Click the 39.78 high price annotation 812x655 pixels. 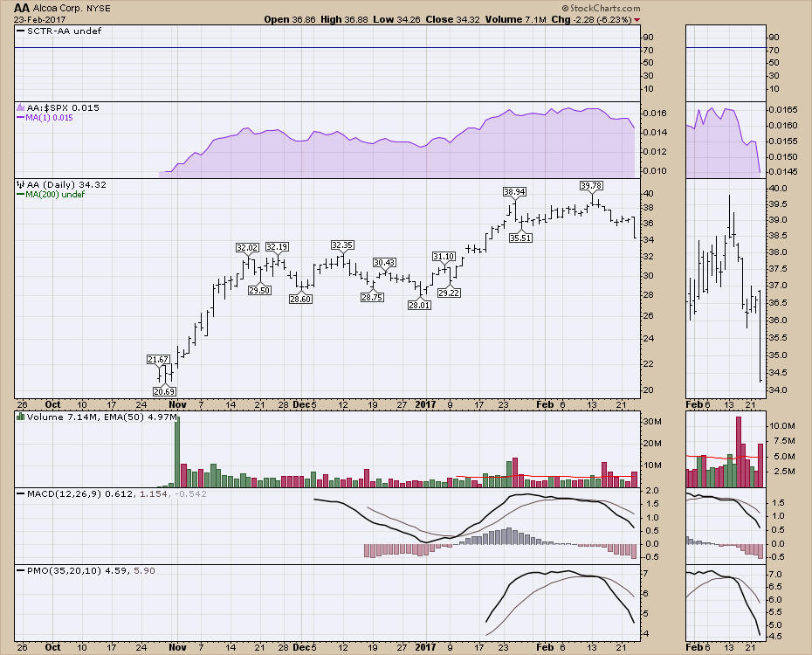[x=591, y=185]
